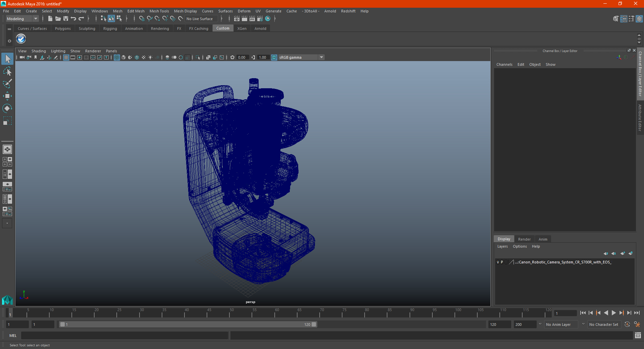
Task: Click the MEL command input field
Action: tap(125, 335)
